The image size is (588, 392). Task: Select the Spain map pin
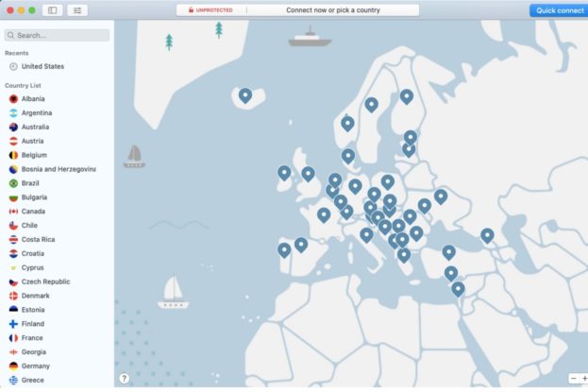[x=301, y=245]
